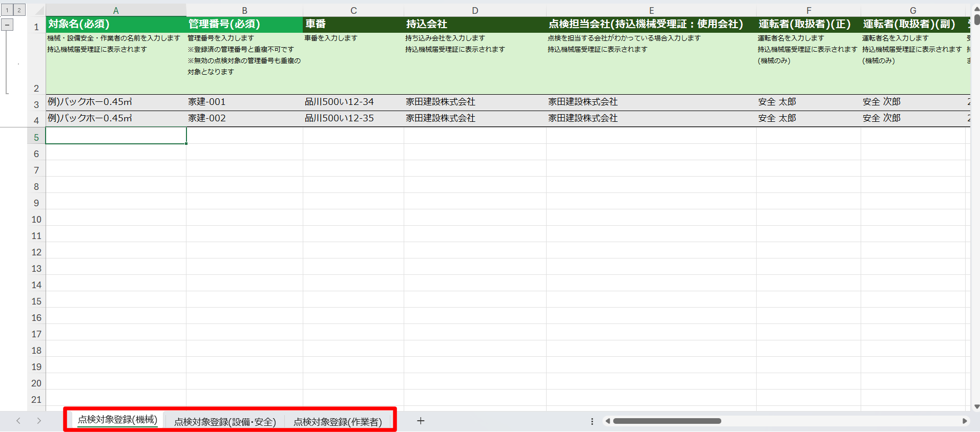Image resolution: width=980 pixels, height=432 pixels.
Task: Select row 5 header
Action: [36, 137]
